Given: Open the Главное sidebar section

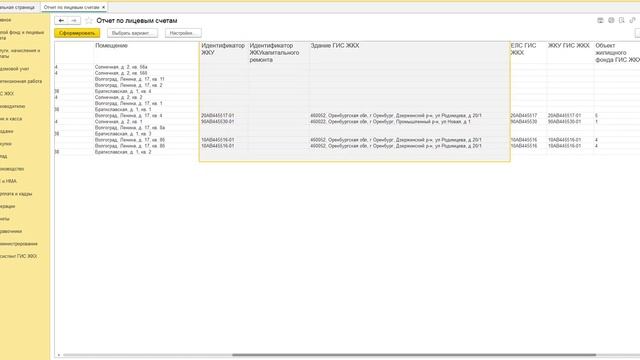Looking at the screenshot, I should pyautogui.click(x=6, y=20).
